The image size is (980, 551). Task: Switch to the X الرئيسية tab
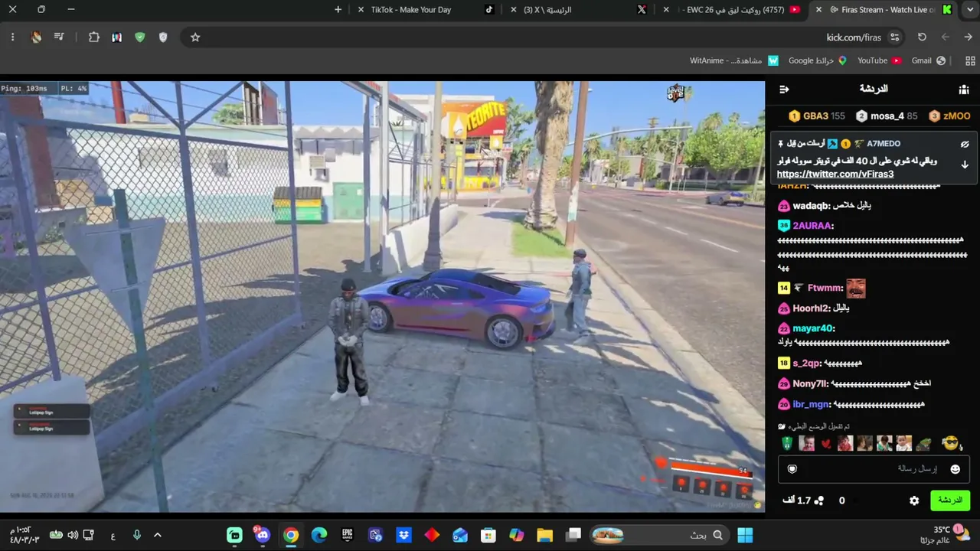(x=577, y=10)
